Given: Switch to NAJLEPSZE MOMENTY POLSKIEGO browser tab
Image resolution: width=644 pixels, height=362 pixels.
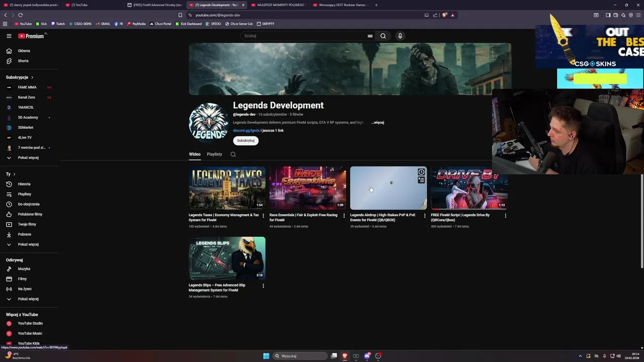Looking at the screenshot, I should (x=278, y=5).
